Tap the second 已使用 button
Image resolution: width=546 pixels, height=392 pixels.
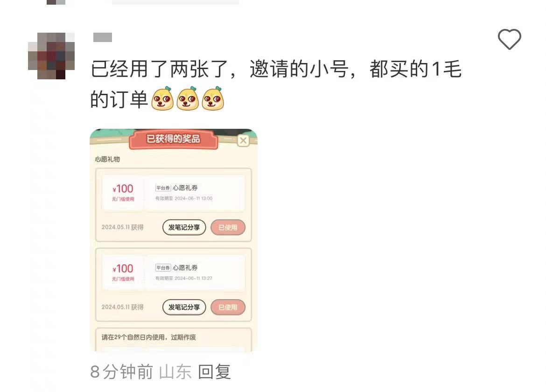point(228,307)
